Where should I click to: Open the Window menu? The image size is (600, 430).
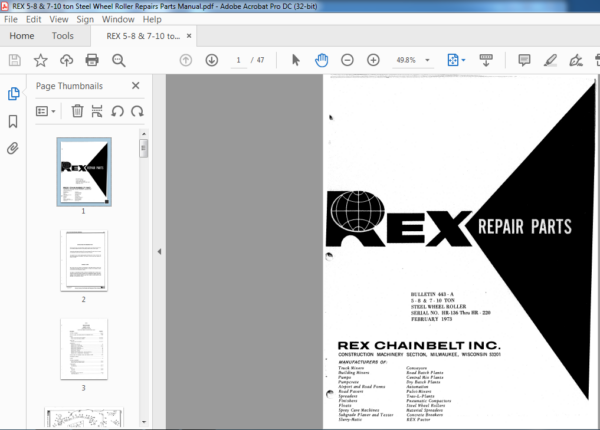(118, 19)
